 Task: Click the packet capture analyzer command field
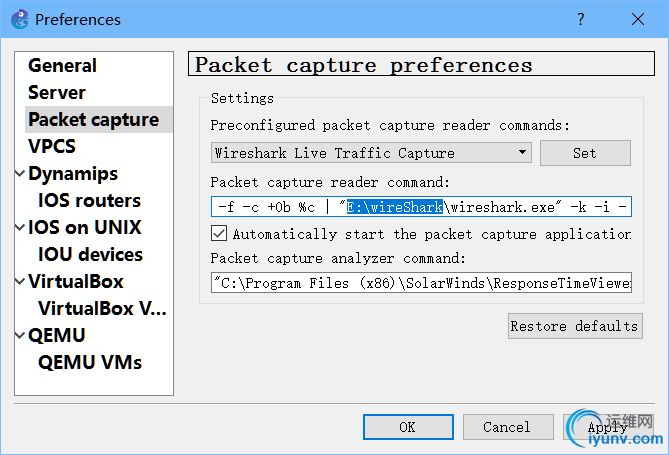point(420,283)
